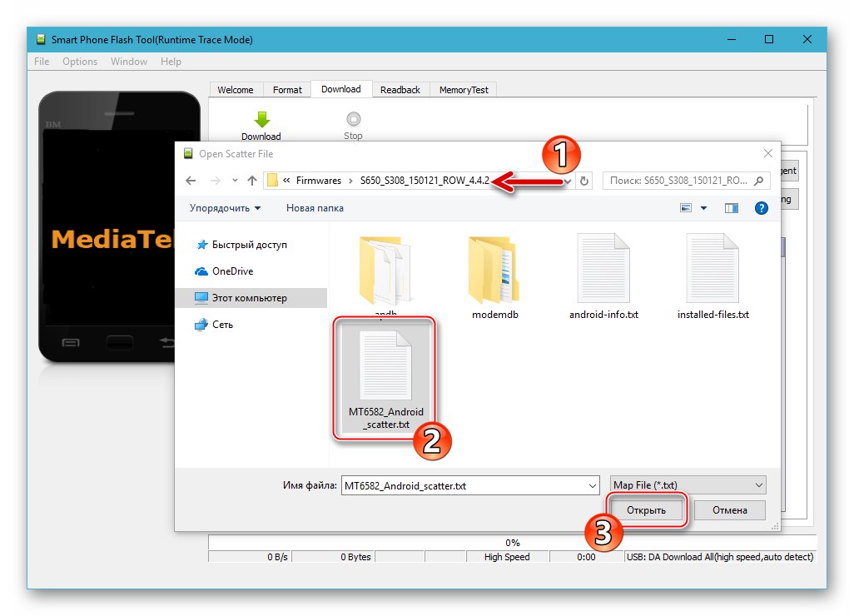Click the forward arrow in the dialog
The height and width of the screenshot is (616, 854).
click(215, 181)
